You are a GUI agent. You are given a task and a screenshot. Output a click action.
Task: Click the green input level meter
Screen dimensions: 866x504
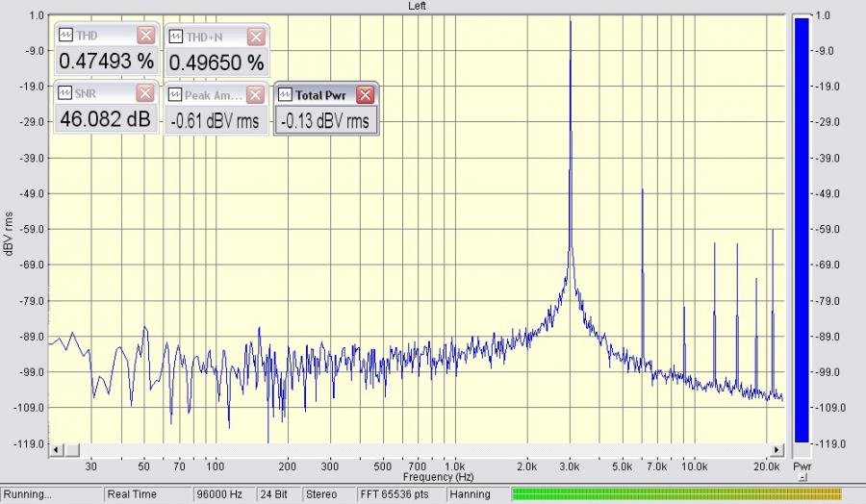[676, 494]
